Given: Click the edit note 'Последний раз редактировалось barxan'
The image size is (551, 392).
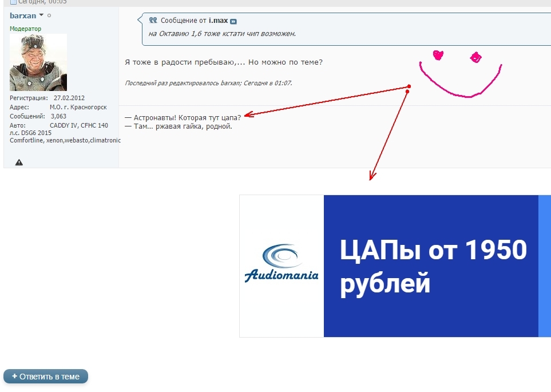Looking at the screenshot, I should [x=183, y=84].
